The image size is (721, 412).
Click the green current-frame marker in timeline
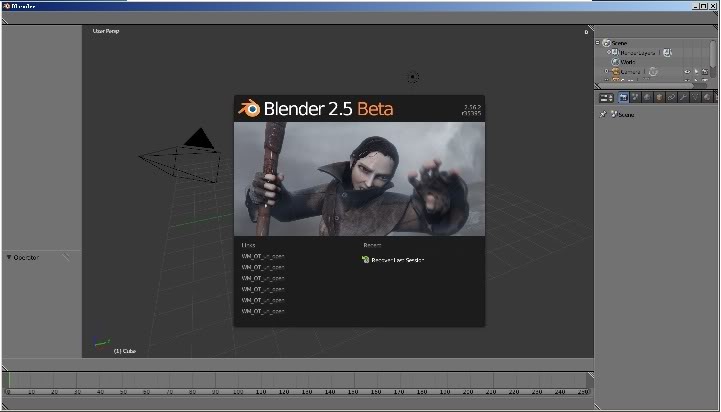(9, 381)
